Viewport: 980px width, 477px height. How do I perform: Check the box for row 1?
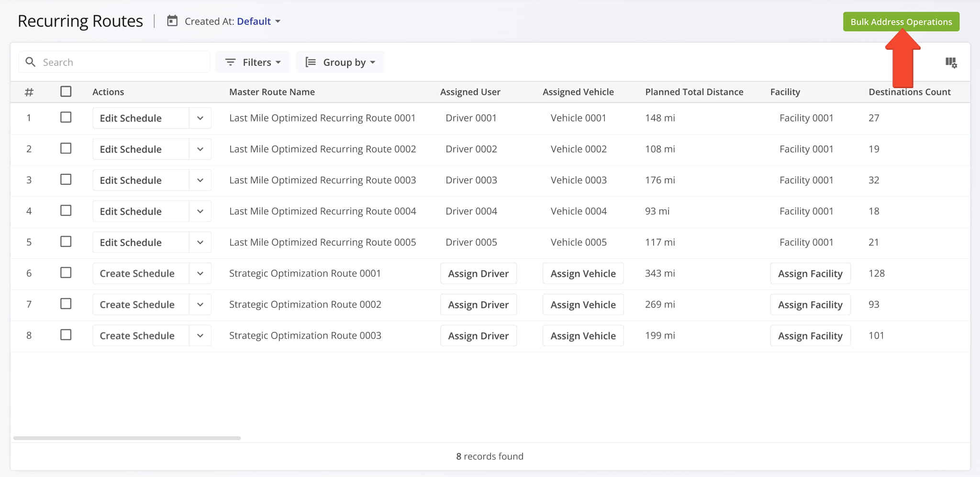(x=66, y=117)
